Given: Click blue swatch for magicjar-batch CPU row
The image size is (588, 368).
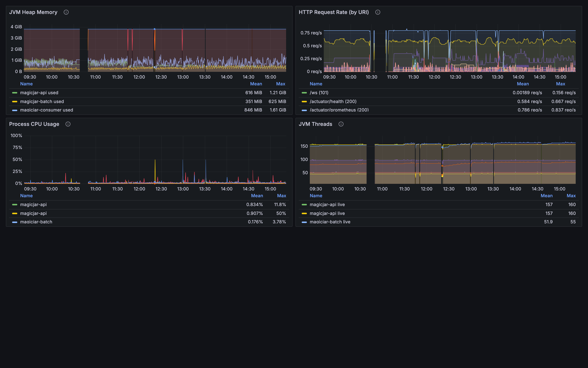Looking at the screenshot, I should click(x=15, y=222).
